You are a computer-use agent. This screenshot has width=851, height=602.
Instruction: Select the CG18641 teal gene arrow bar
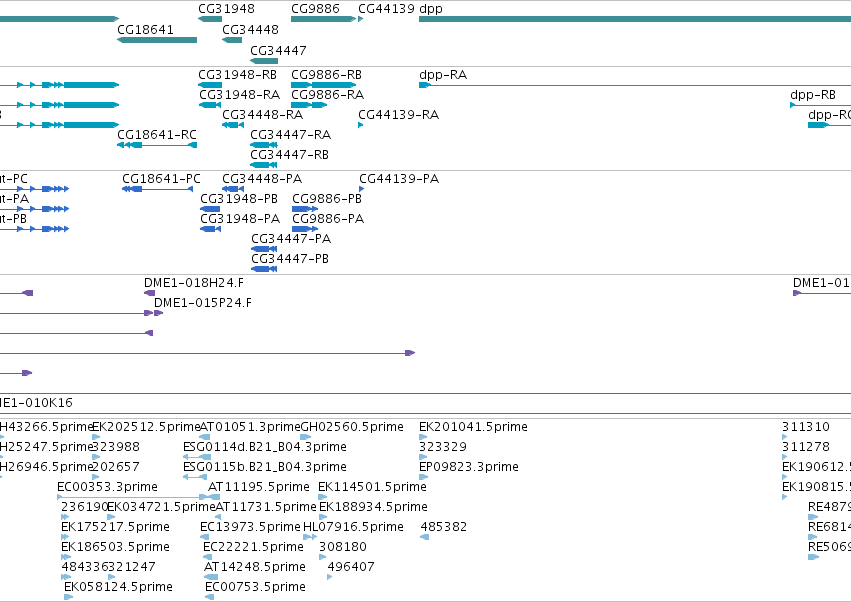[157, 40]
